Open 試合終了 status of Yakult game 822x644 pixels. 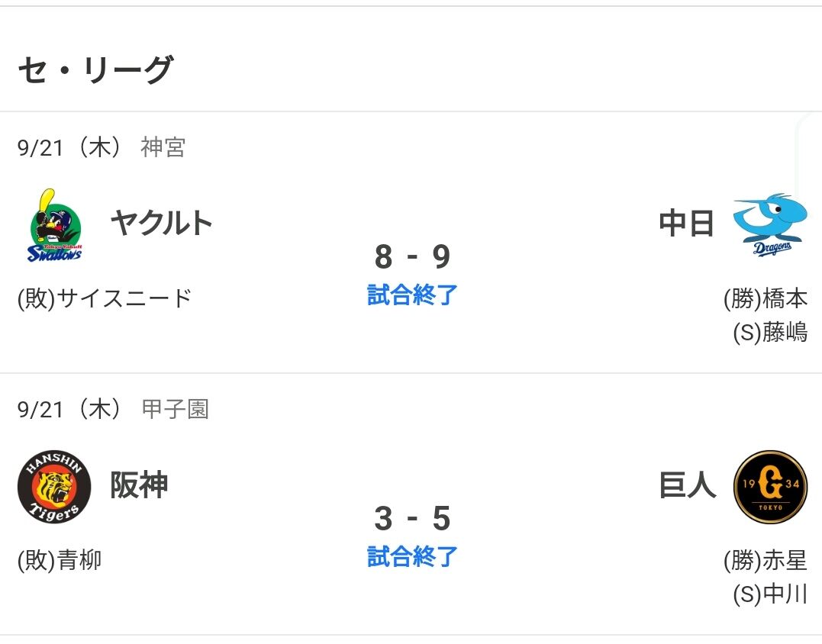point(412,295)
